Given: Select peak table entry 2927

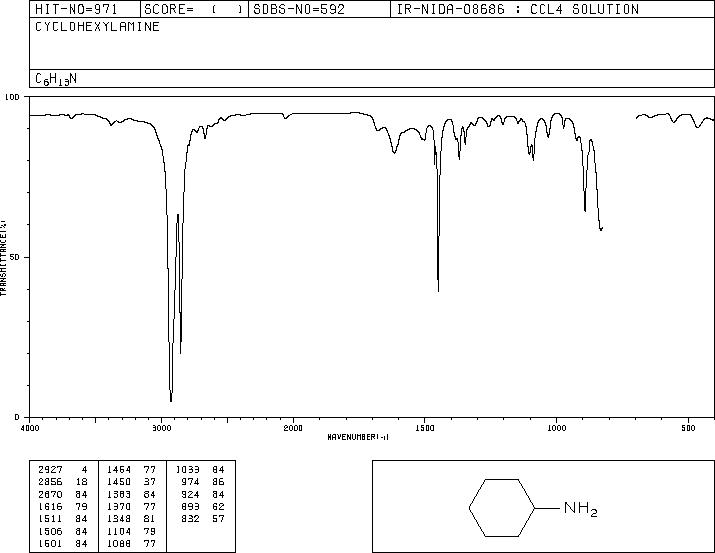Looking at the screenshot, I should pyautogui.click(x=50, y=469).
